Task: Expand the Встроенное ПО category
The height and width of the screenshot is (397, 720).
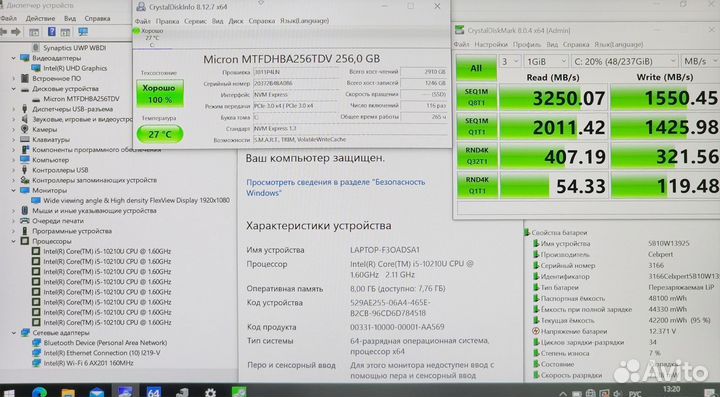Action: pyautogui.click(x=14, y=78)
